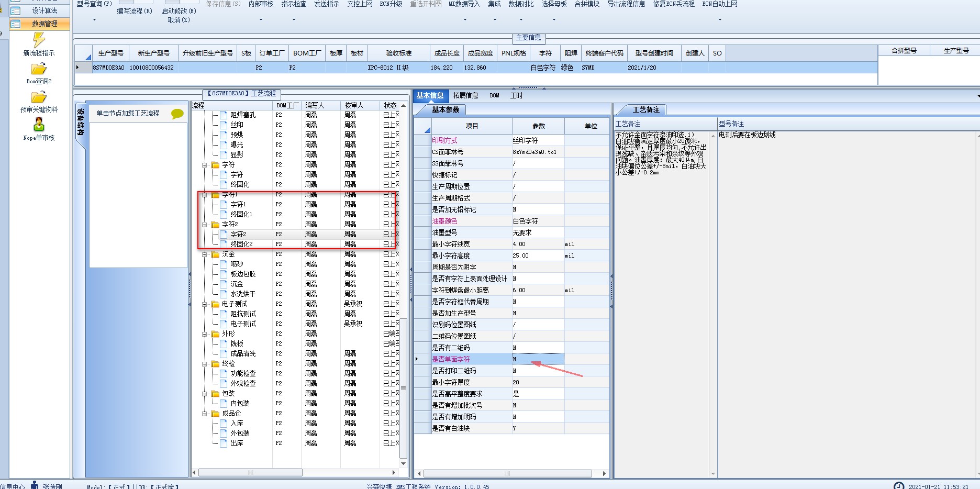Viewport: 980px width, 489px height.
Task: Click the 是否单面字符 parameter value cell
Action: tap(538, 359)
